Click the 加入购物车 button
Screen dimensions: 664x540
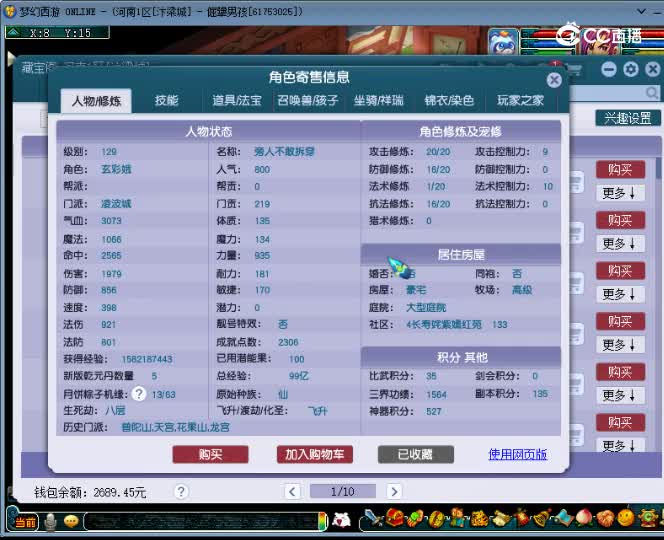click(315, 454)
